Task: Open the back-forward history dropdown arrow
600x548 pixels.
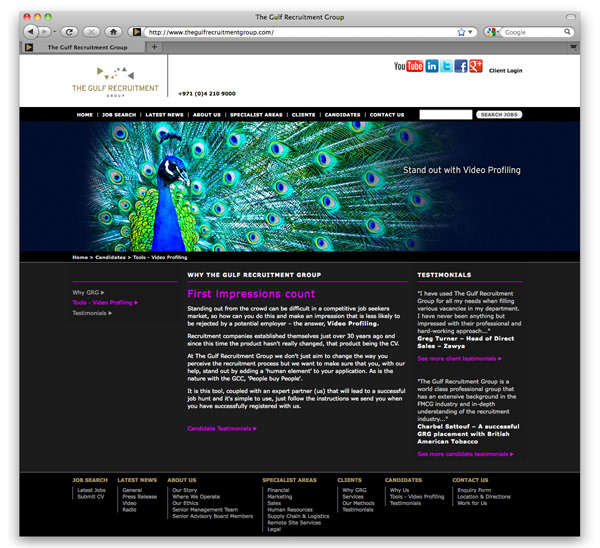Action: click(55, 32)
